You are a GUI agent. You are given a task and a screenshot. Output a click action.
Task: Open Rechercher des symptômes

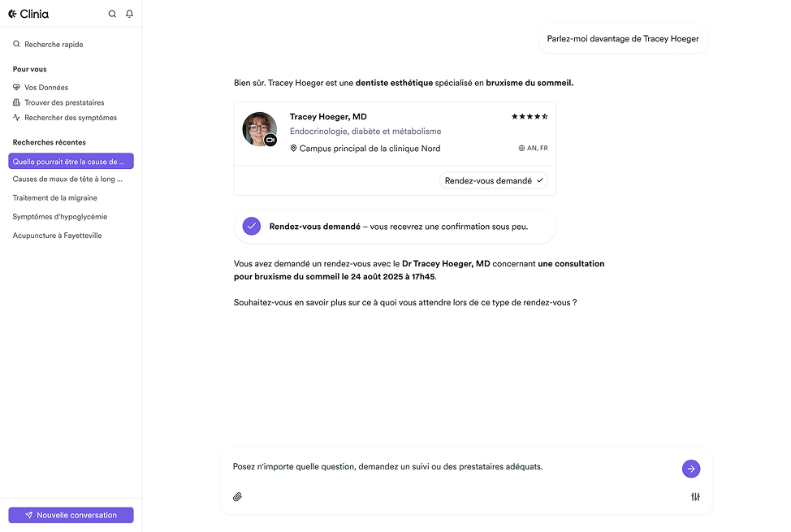click(x=71, y=118)
